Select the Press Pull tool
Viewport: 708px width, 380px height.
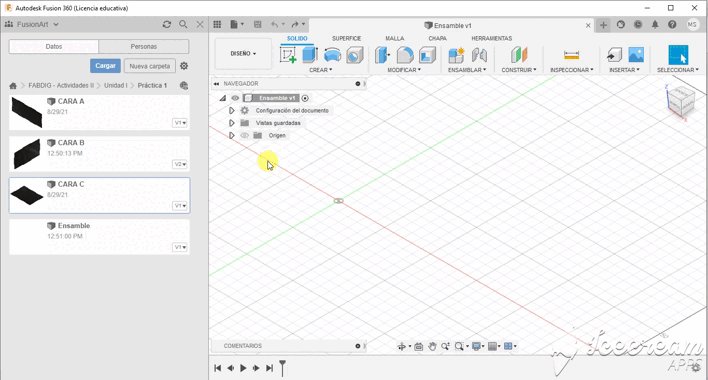382,55
